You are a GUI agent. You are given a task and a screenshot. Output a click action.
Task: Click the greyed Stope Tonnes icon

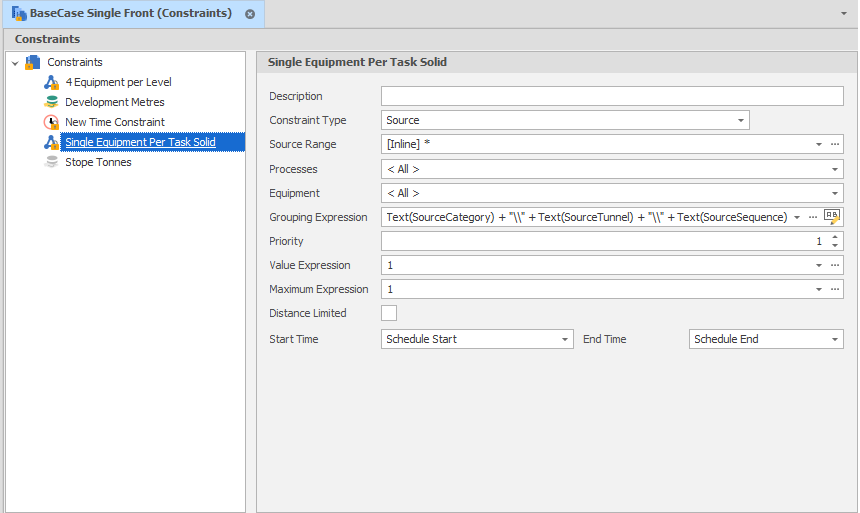point(51,163)
